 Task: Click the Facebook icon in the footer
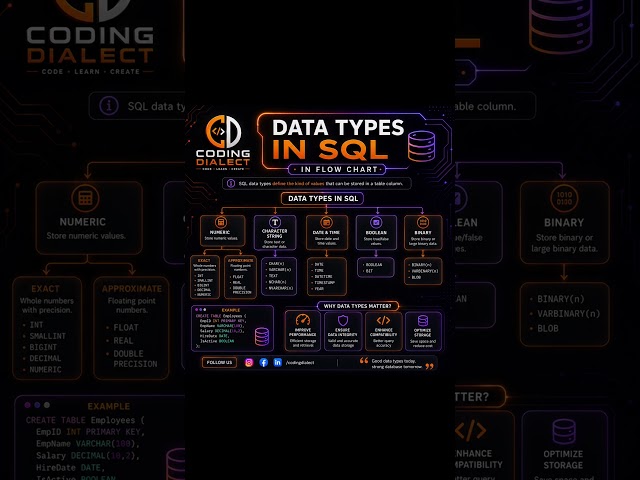[264, 362]
